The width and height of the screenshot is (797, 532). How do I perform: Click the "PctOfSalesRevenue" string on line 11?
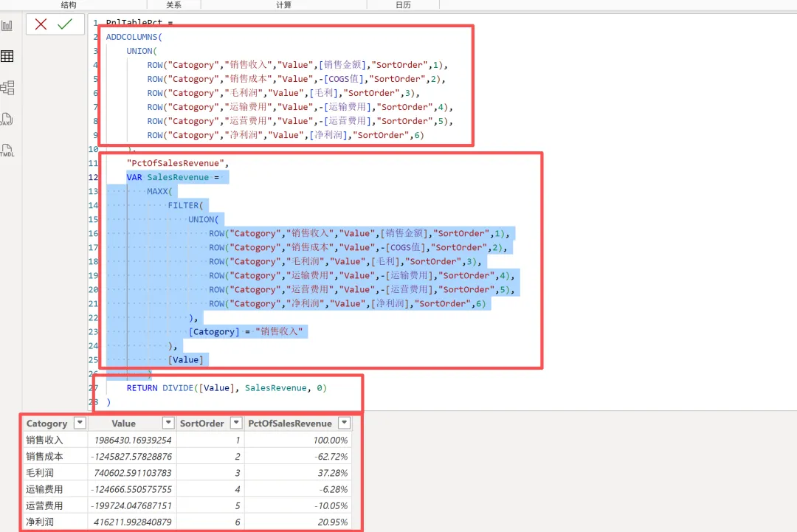[x=177, y=163]
